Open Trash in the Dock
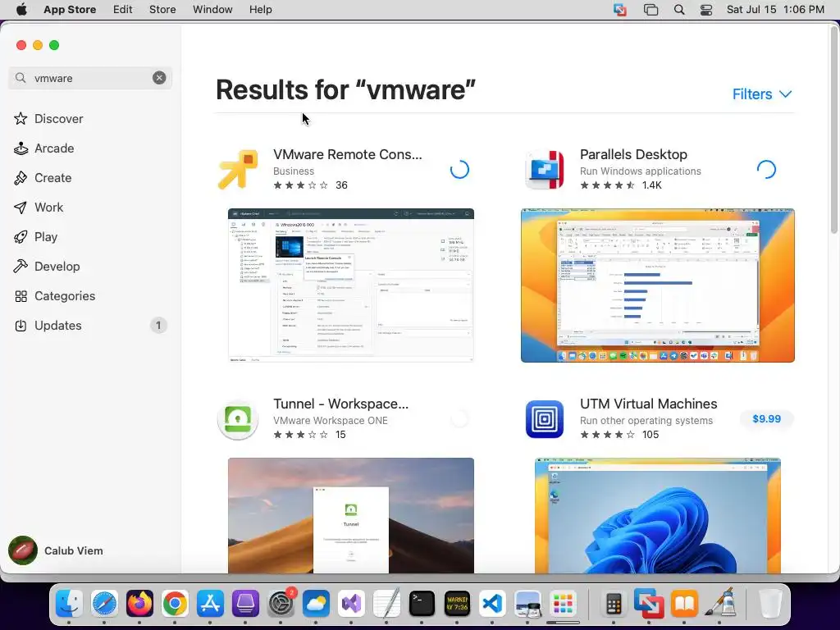The height and width of the screenshot is (630, 840). (x=771, y=605)
